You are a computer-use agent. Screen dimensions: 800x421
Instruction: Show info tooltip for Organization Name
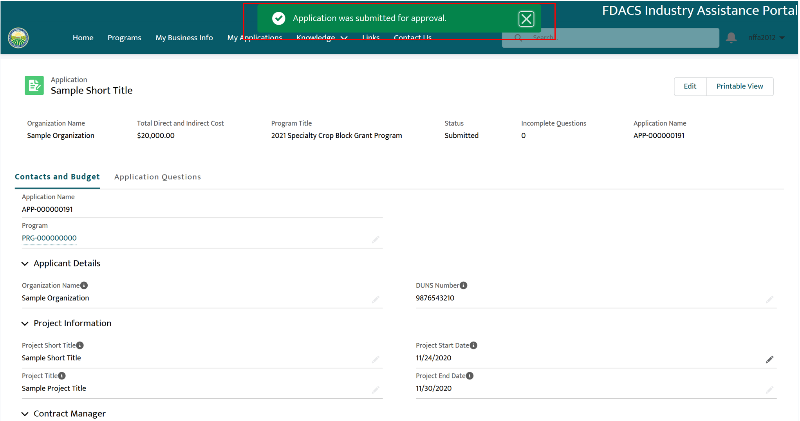[x=84, y=285]
